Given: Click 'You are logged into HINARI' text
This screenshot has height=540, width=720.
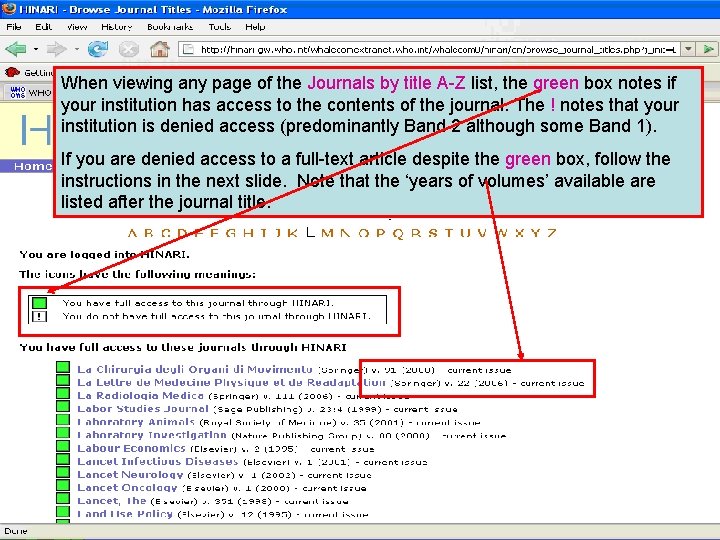Looking at the screenshot, I should pyautogui.click(x=104, y=254).
